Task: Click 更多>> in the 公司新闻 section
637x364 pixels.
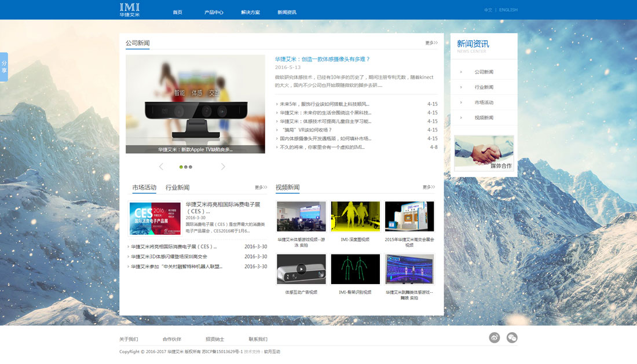Action: (431, 43)
